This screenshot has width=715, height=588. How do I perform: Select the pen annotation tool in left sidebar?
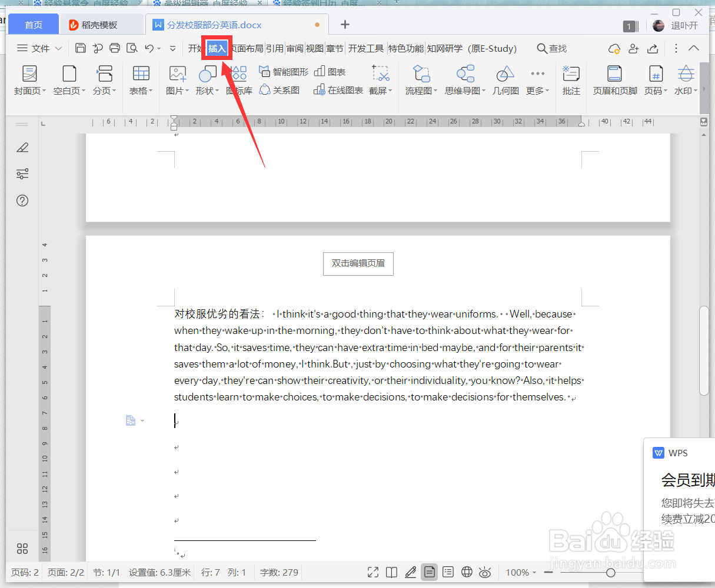[x=22, y=147]
